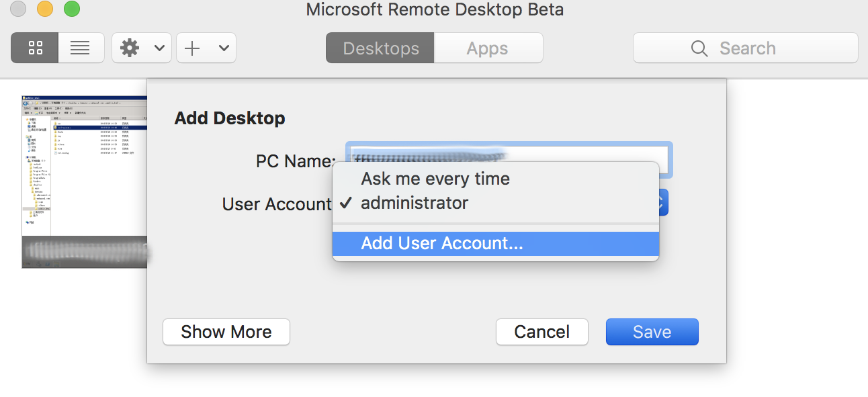The height and width of the screenshot is (397, 868).
Task: Open the saved remote desktop thumbnail
Action: [x=84, y=181]
